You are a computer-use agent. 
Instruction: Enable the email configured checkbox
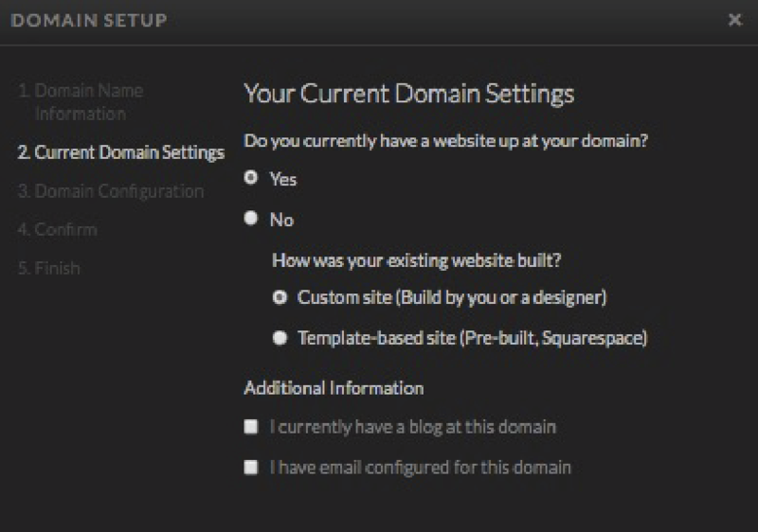[251, 468]
